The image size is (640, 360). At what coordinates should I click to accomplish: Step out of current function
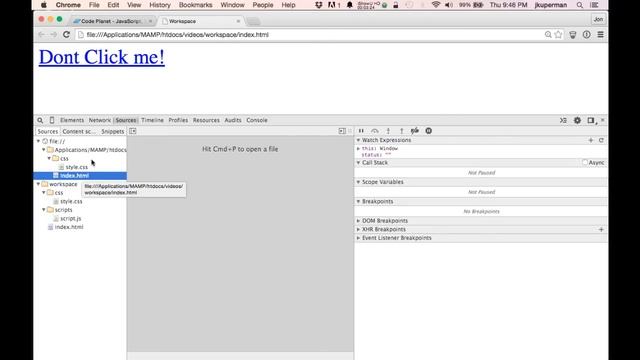(x=402, y=131)
